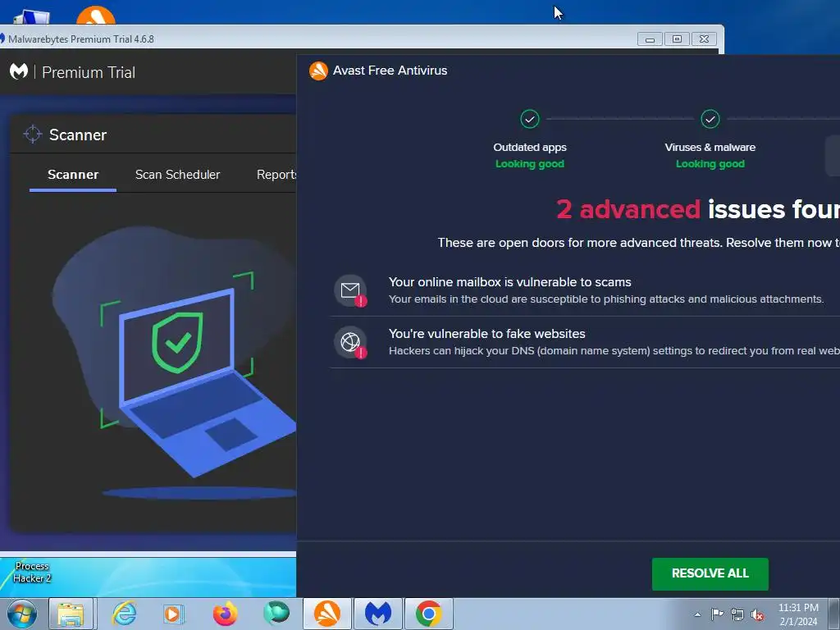This screenshot has width=840, height=630.
Task: Click the muted volume tray icon
Action: (757, 614)
